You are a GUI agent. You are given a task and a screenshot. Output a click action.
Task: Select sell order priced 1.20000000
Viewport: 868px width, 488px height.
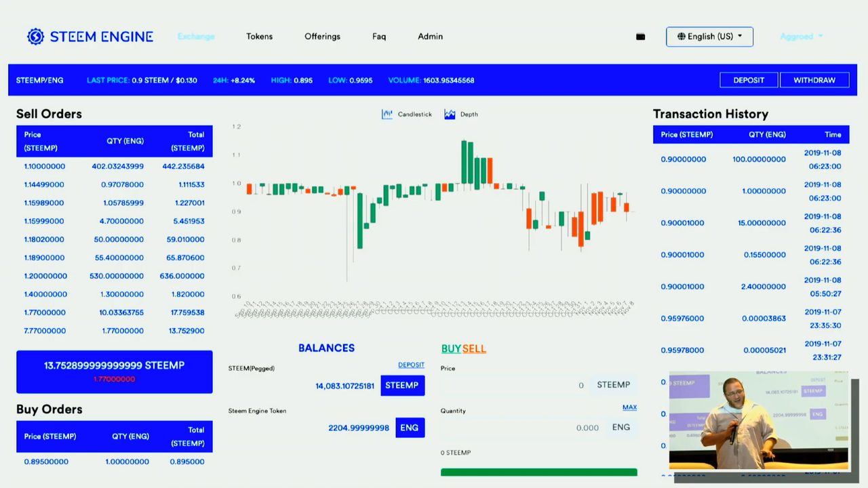pos(114,276)
